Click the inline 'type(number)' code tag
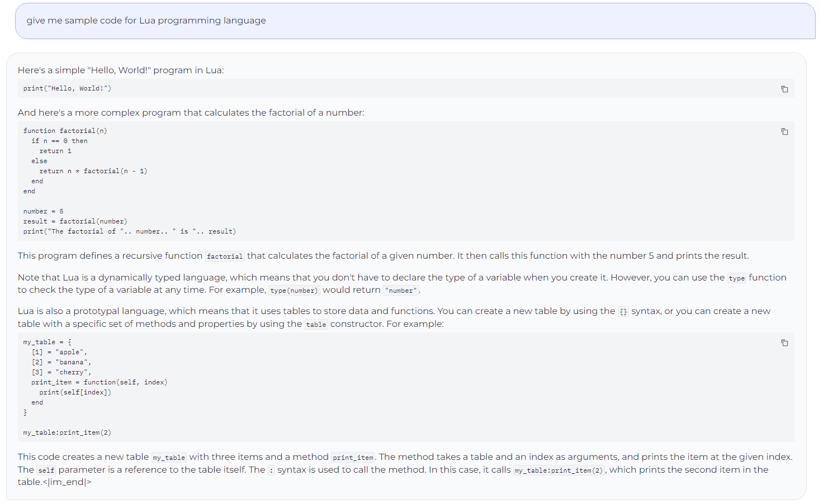 pos(294,291)
